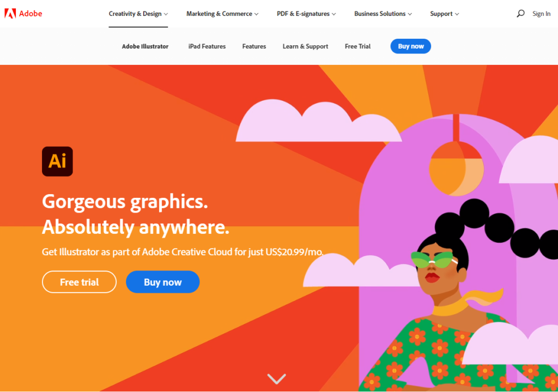The image size is (558, 392).
Task: Click the large blue Buy now hero button
Action: click(162, 282)
